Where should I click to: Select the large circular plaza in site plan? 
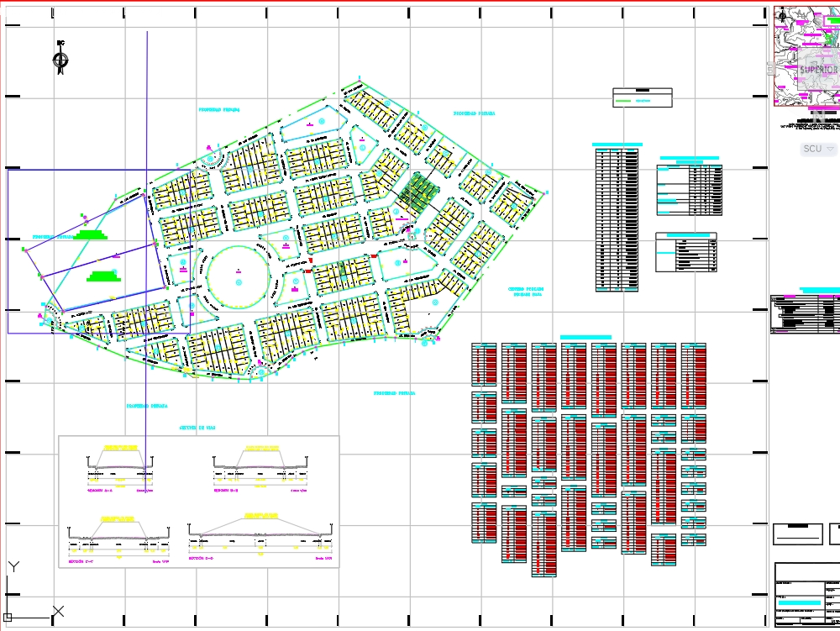tap(239, 277)
